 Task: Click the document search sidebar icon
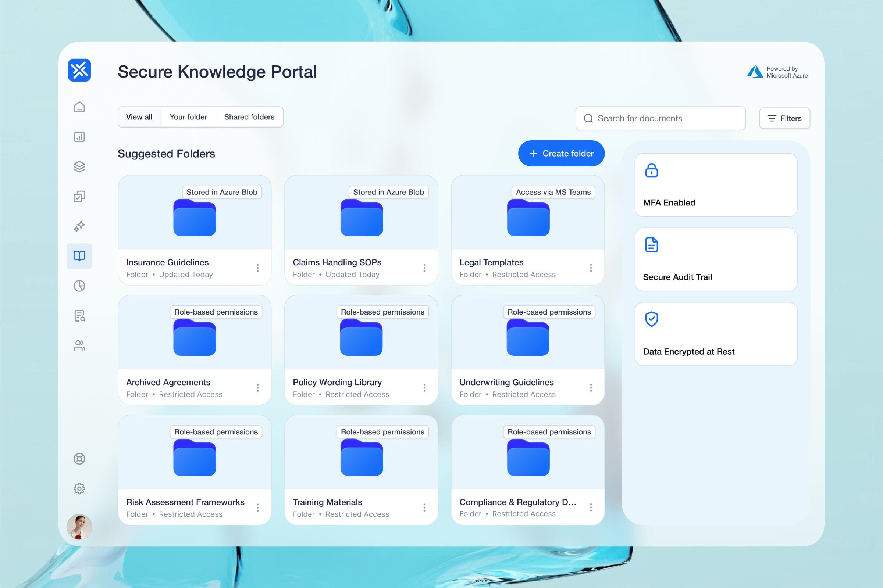(x=79, y=316)
